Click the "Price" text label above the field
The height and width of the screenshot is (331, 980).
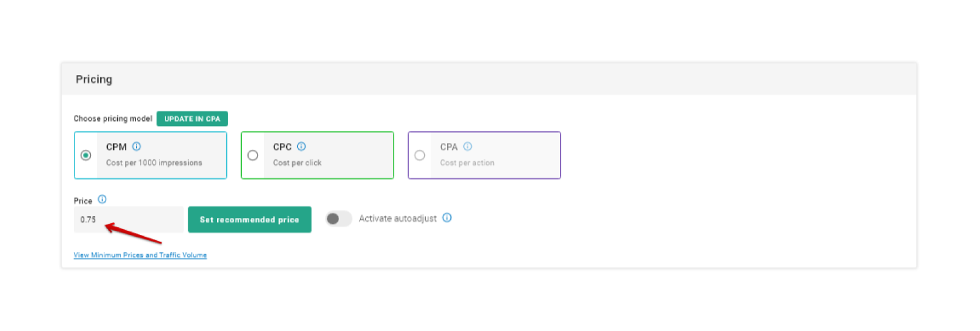pyautogui.click(x=83, y=201)
